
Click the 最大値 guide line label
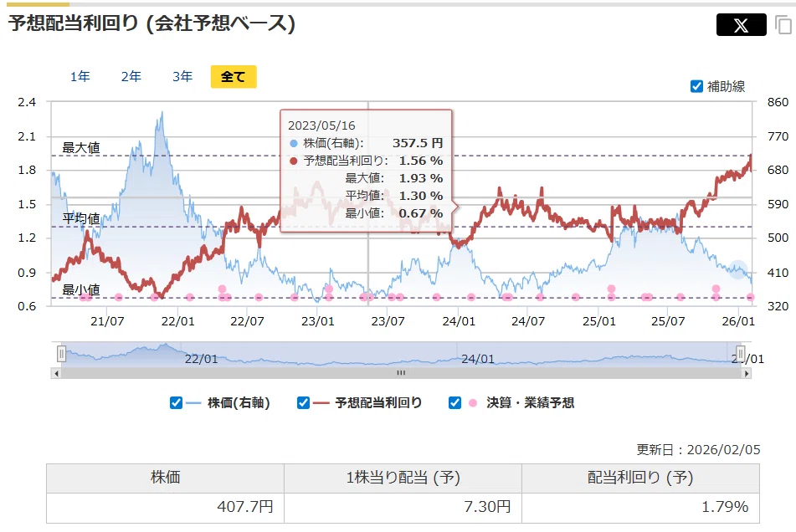coord(80,147)
